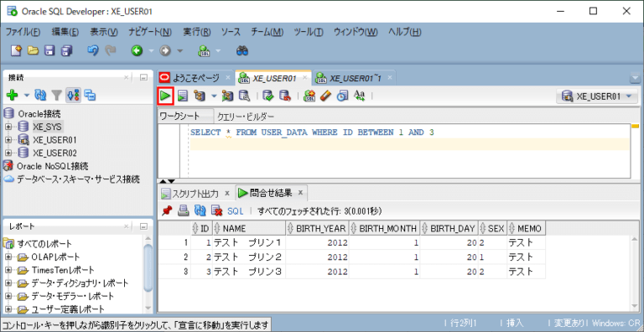Click the New file icon
The image size is (644, 332).
[x=16, y=51]
